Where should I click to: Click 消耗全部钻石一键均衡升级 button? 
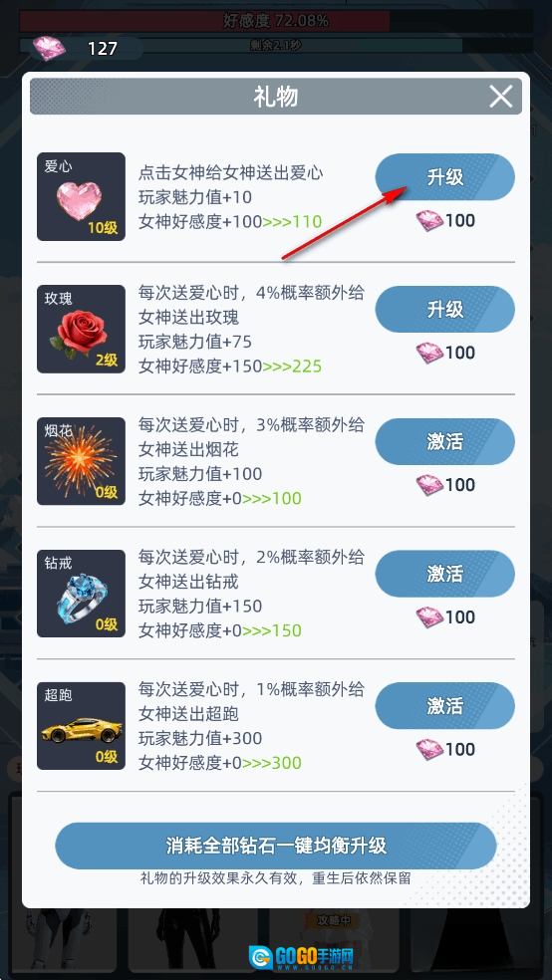point(276,846)
